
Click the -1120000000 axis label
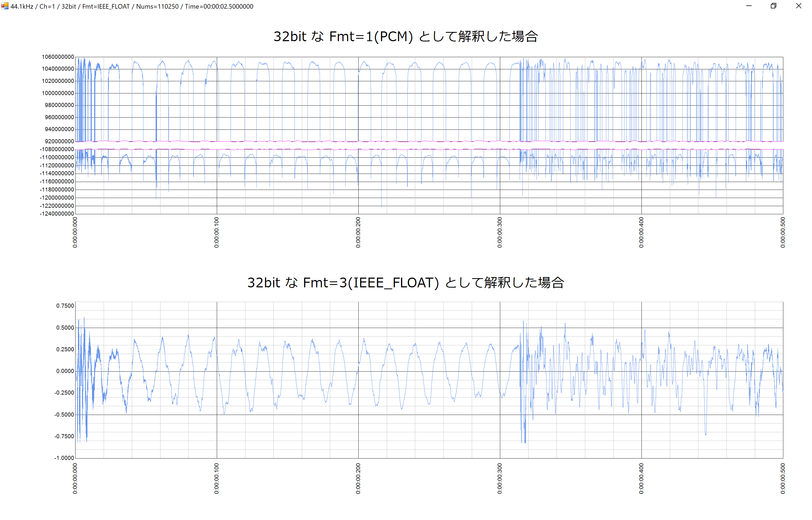tap(57, 165)
